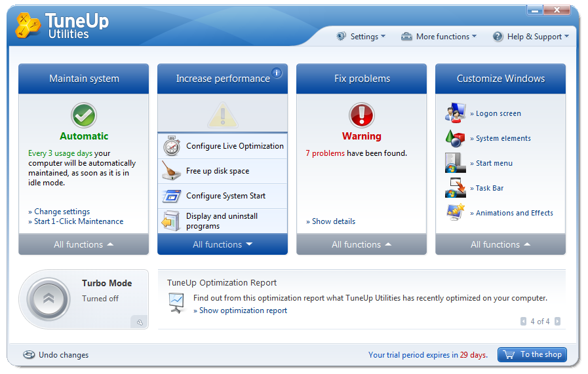The image size is (588, 374).
Task: Select the Customize Windows header tab
Action: (x=500, y=79)
